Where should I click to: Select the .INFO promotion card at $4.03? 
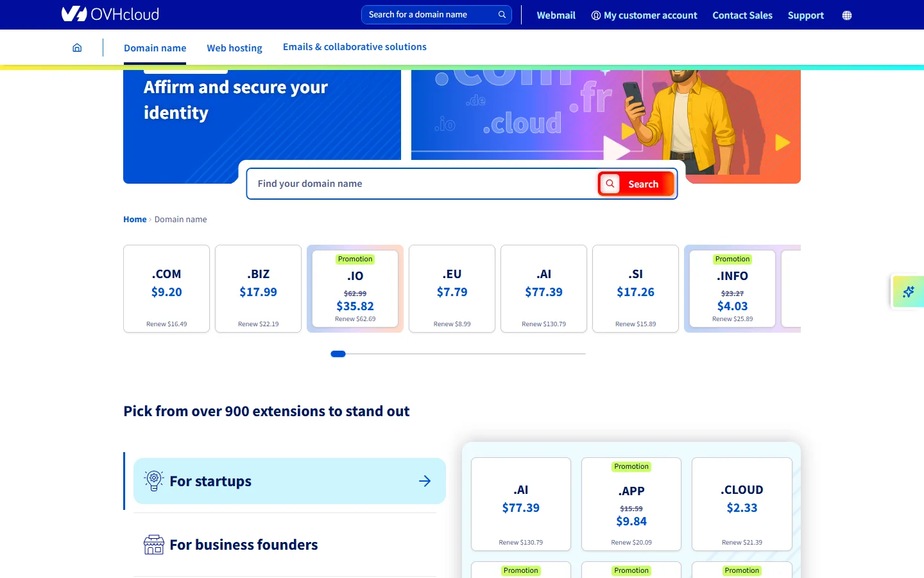733,288
